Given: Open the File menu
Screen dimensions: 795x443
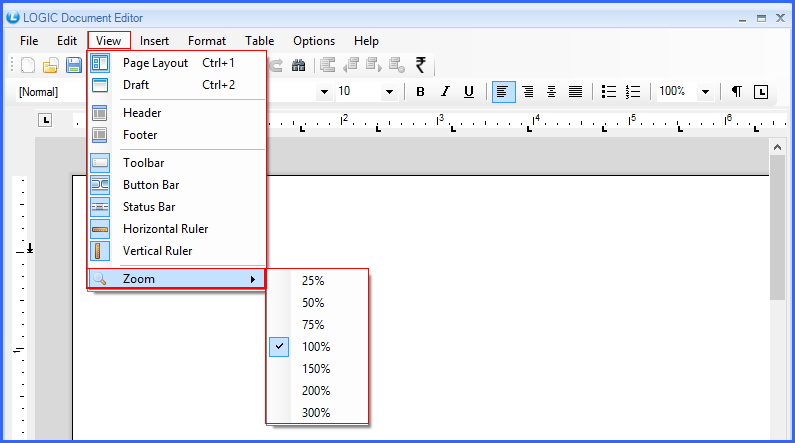Looking at the screenshot, I should (x=29, y=41).
